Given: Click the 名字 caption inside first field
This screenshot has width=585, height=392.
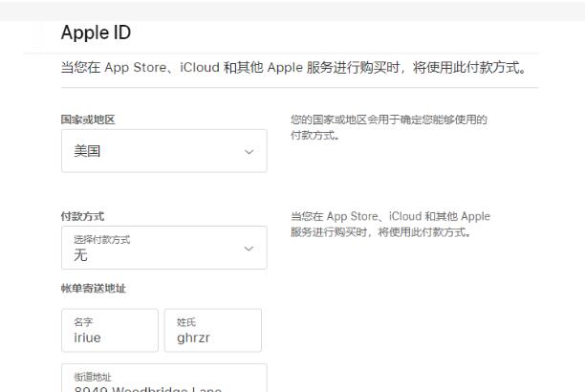Looking at the screenshot, I should click(83, 323).
